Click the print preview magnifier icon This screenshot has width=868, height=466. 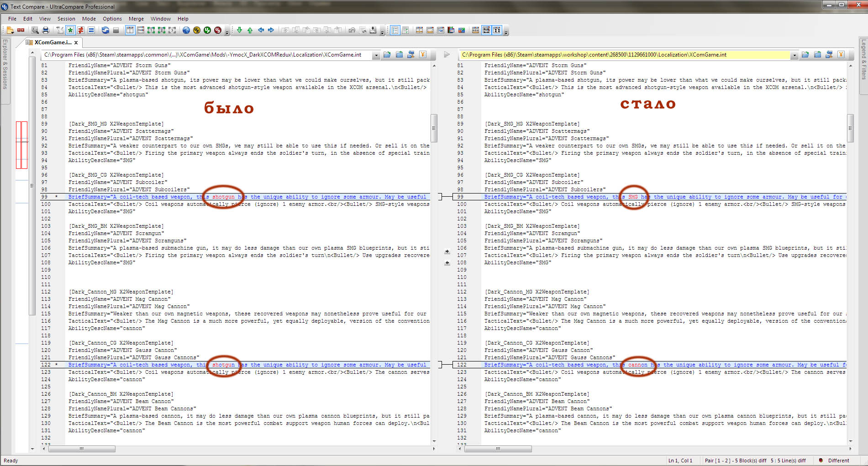(35, 30)
